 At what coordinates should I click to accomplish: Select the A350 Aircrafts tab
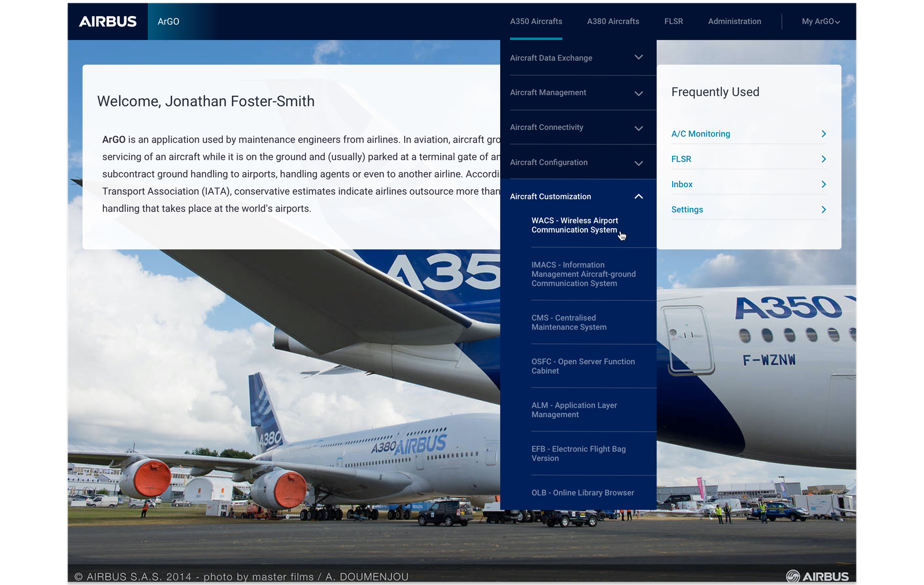click(536, 21)
